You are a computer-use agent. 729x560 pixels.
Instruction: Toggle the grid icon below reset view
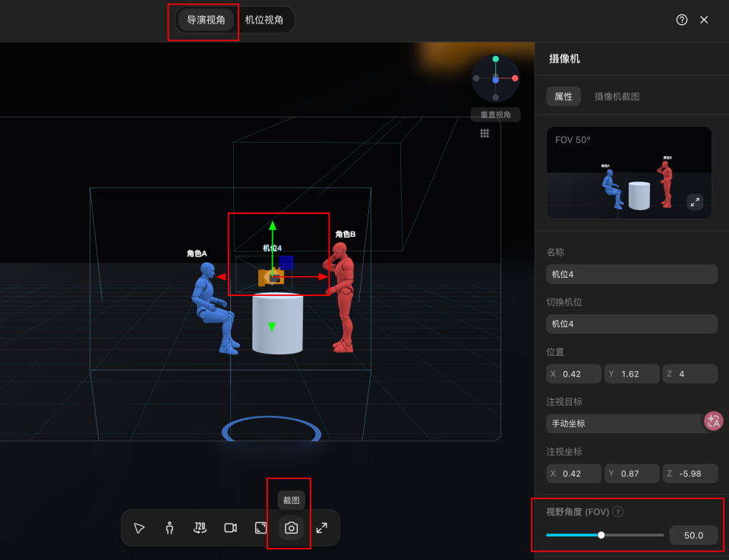click(484, 134)
